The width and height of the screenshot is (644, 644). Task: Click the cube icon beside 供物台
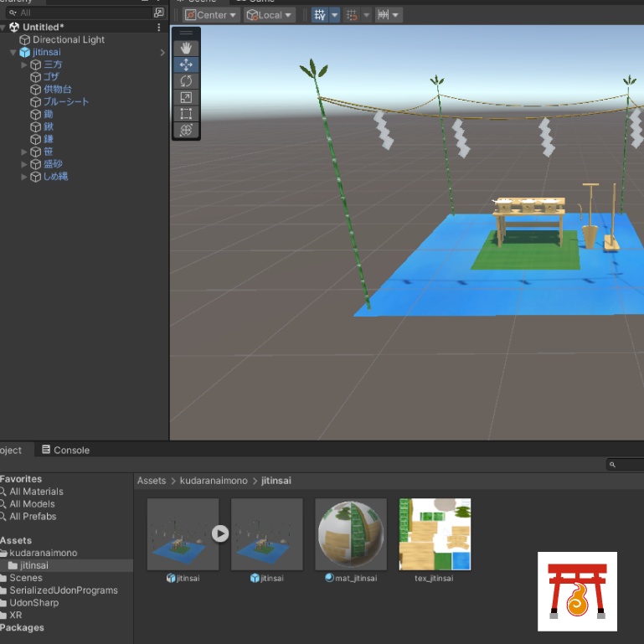[x=36, y=90]
